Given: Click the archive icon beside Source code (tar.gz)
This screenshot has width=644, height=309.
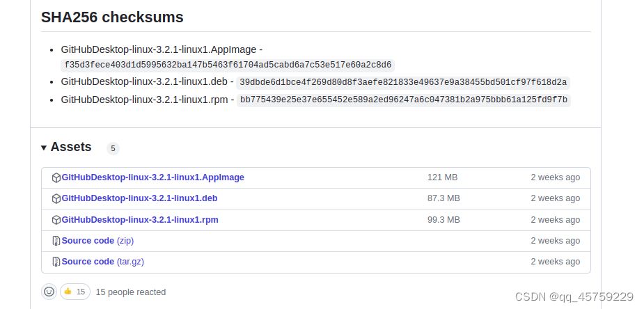Looking at the screenshot, I should (x=56, y=262).
